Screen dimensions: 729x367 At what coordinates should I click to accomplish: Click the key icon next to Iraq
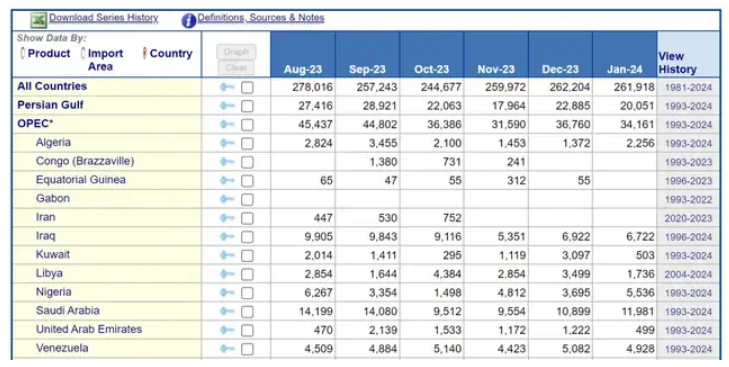pos(227,236)
